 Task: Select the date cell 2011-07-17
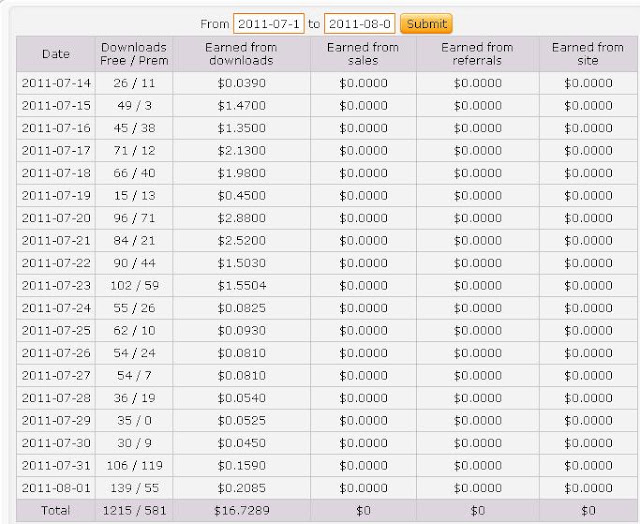tap(56, 151)
